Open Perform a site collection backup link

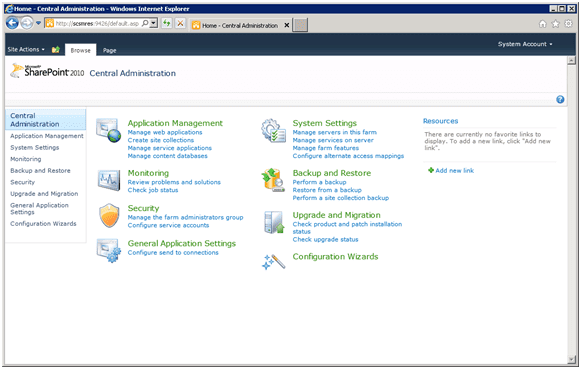[x=341, y=198]
